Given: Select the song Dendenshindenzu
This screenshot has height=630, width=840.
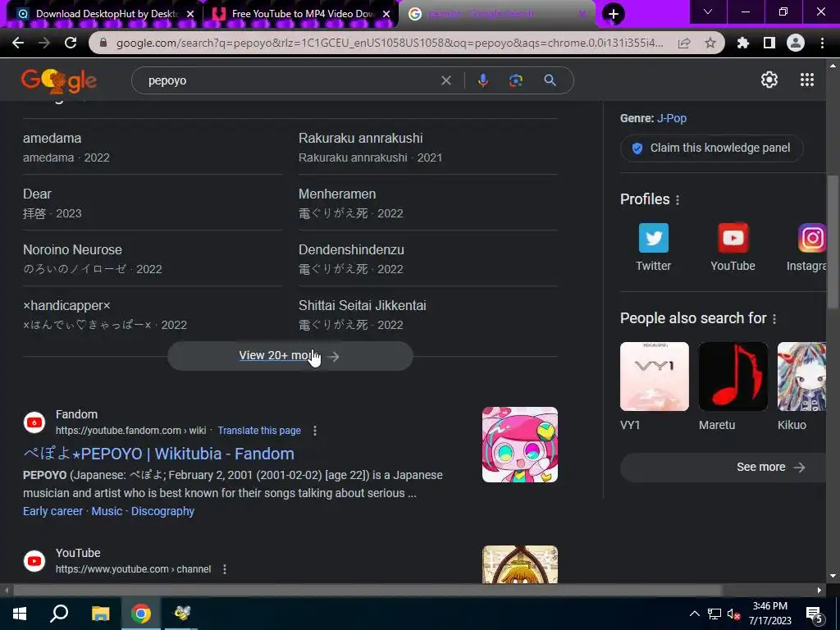Looking at the screenshot, I should (428, 258).
